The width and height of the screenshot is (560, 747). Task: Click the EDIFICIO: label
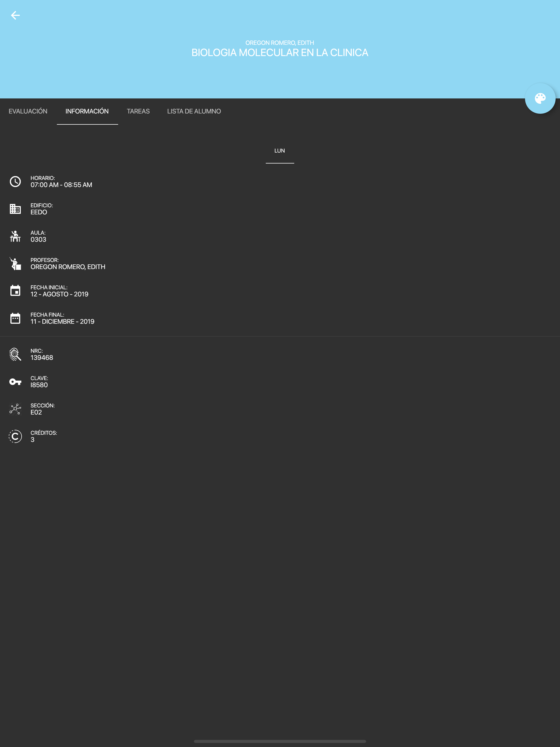pos(42,206)
